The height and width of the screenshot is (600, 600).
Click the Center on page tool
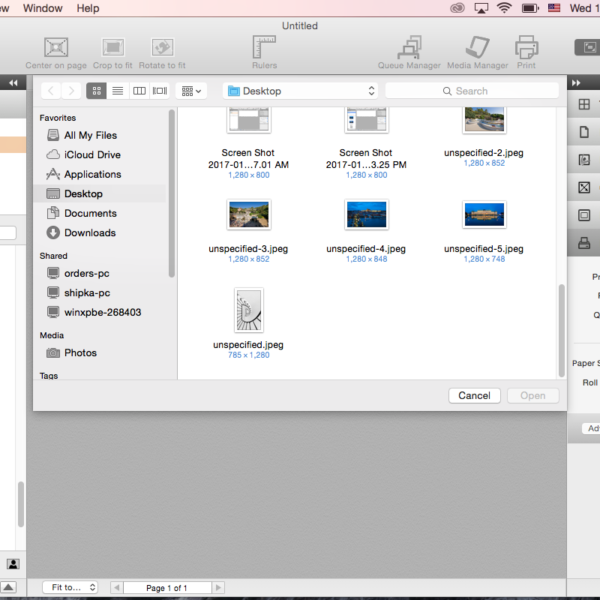[57, 48]
